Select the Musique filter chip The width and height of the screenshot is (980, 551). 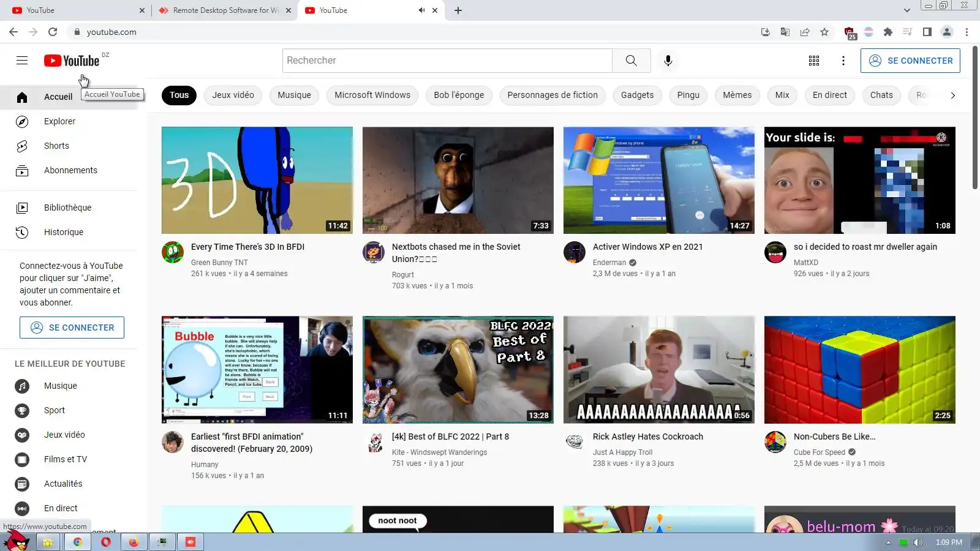point(294,95)
